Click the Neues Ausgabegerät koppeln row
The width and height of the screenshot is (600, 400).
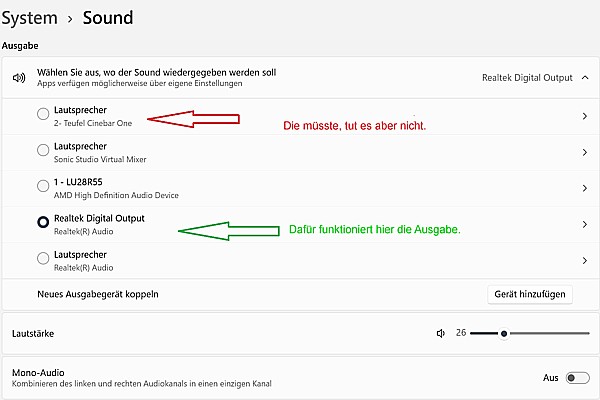pos(300,294)
